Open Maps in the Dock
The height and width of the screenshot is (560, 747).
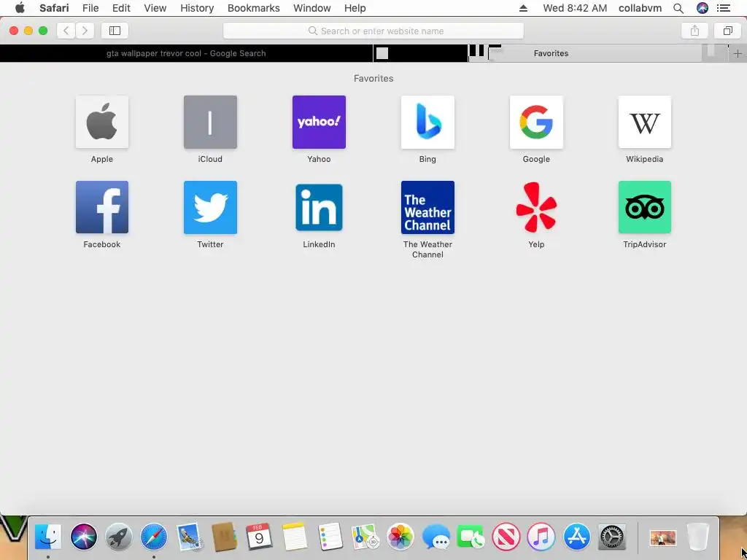[x=365, y=537]
